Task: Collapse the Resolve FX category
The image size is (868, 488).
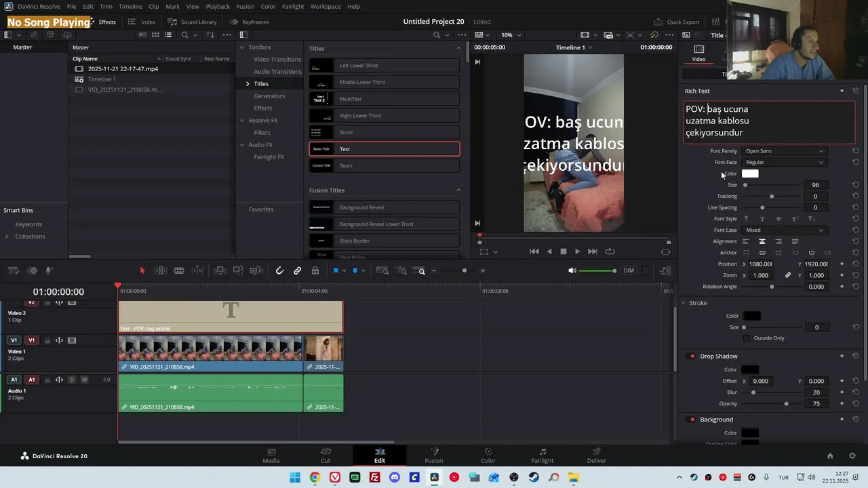Action: [x=242, y=121]
